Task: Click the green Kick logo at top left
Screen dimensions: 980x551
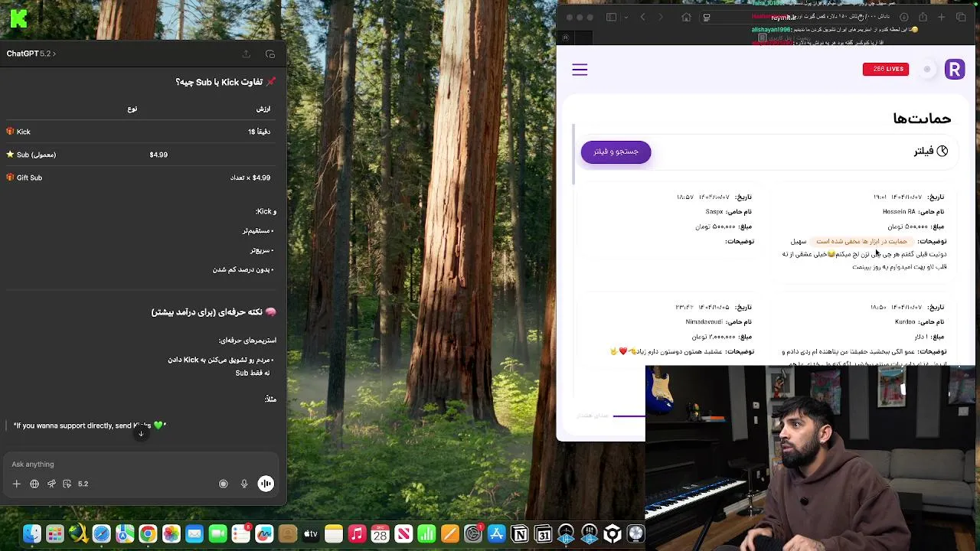Action: 19,19
